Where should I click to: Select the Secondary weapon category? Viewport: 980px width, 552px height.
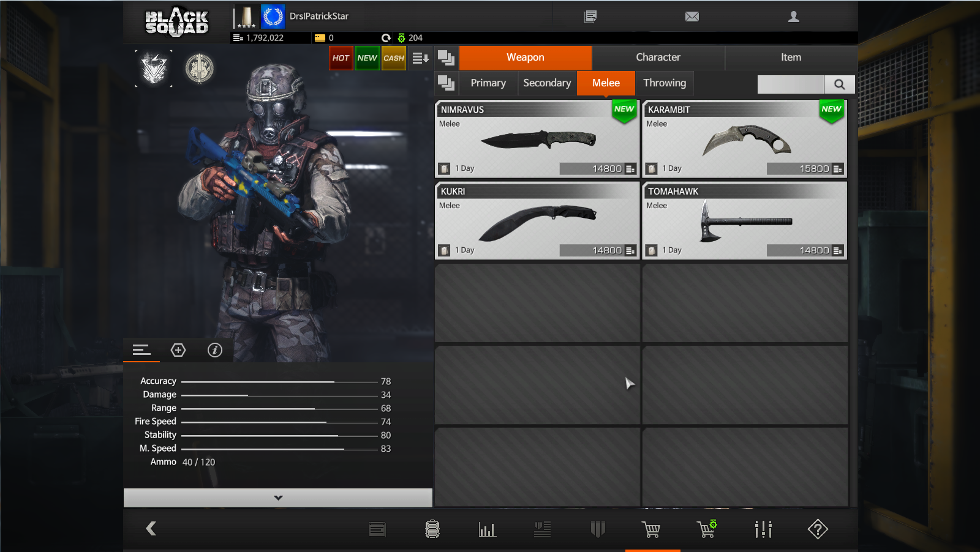[x=547, y=83]
